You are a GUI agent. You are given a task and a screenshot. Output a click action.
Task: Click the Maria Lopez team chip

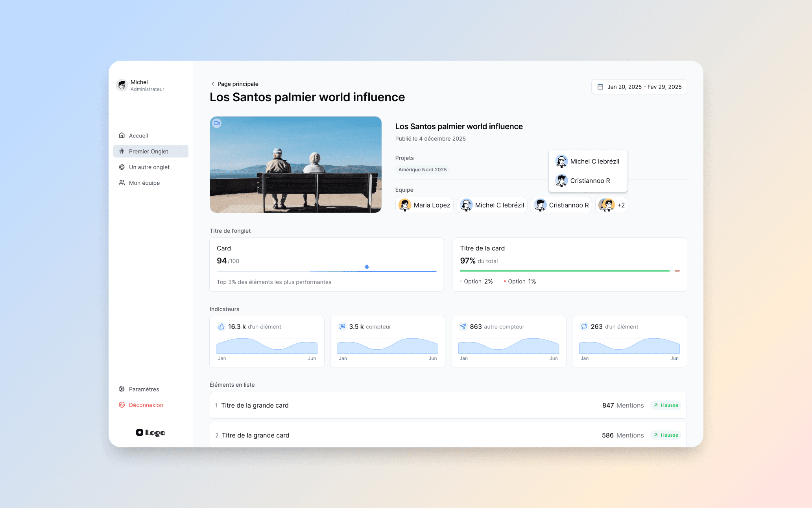click(x=424, y=205)
